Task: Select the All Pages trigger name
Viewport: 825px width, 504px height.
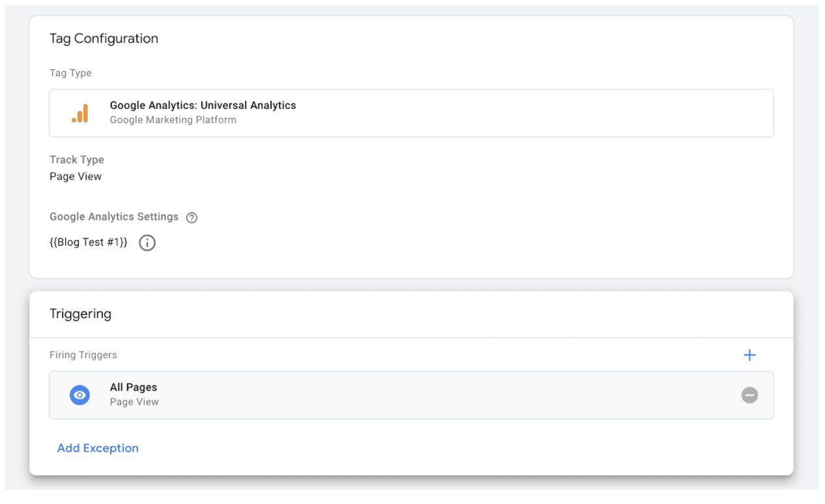Action: (x=134, y=387)
